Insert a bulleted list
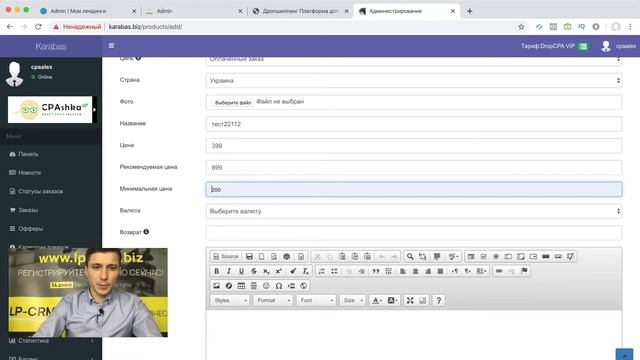Viewport: 640px width, 360px height. (x=334, y=271)
